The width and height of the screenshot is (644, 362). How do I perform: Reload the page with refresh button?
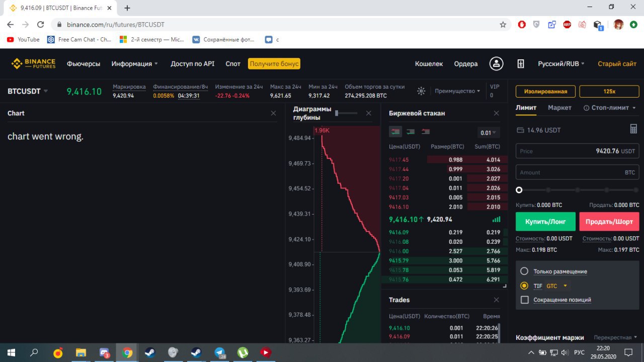(x=41, y=24)
